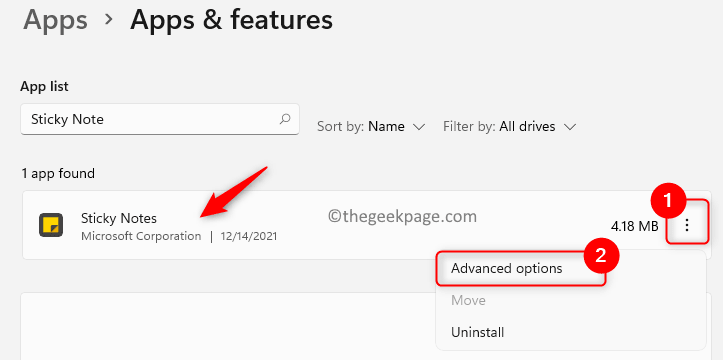
Task: Click the Sticky Notes app icon
Action: (51, 225)
